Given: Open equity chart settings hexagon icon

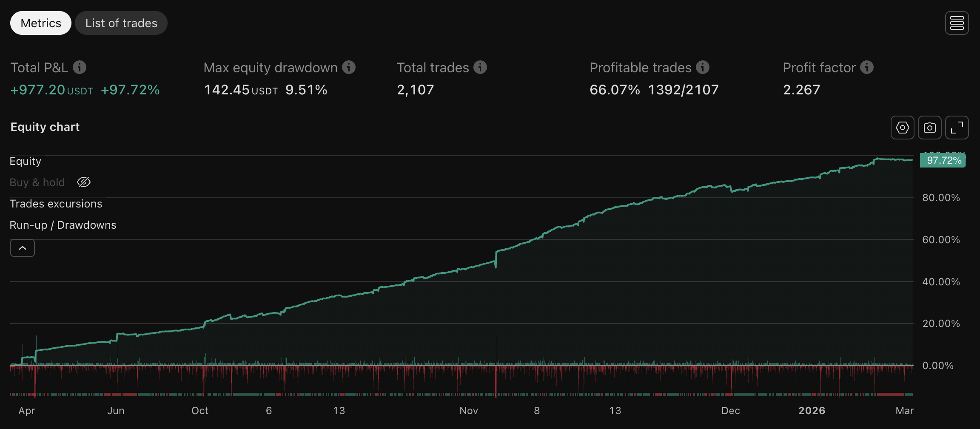Looking at the screenshot, I should point(903,128).
